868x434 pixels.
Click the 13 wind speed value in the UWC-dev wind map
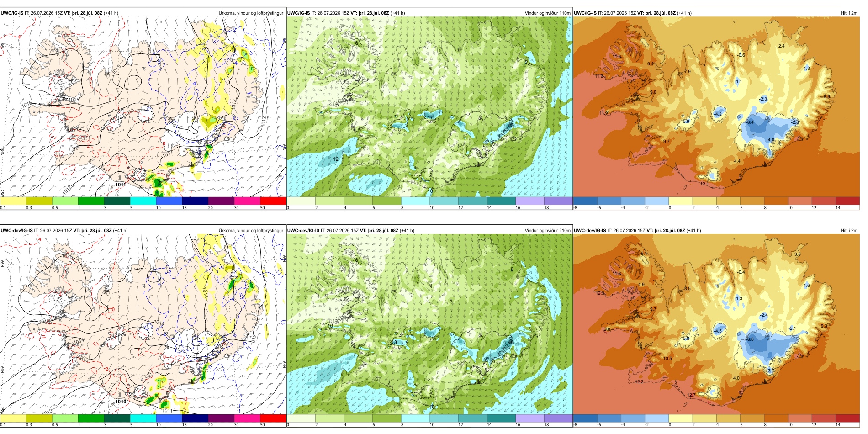(x=394, y=342)
